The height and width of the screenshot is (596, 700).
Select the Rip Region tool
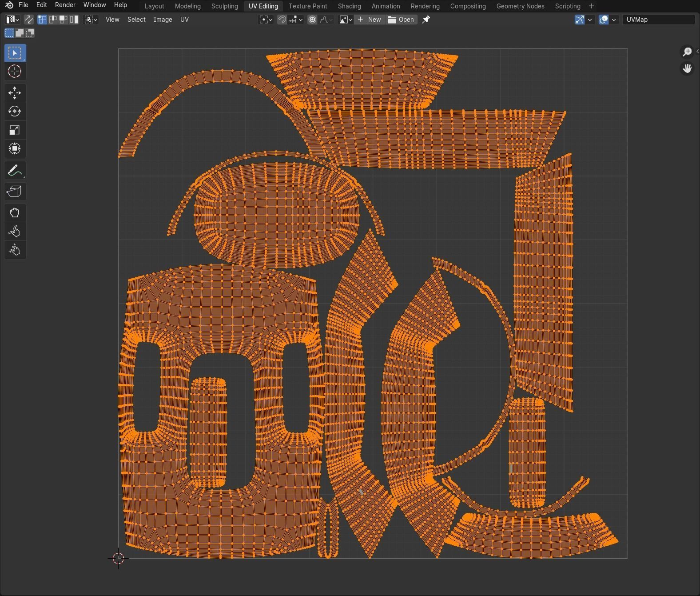[x=15, y=192]
